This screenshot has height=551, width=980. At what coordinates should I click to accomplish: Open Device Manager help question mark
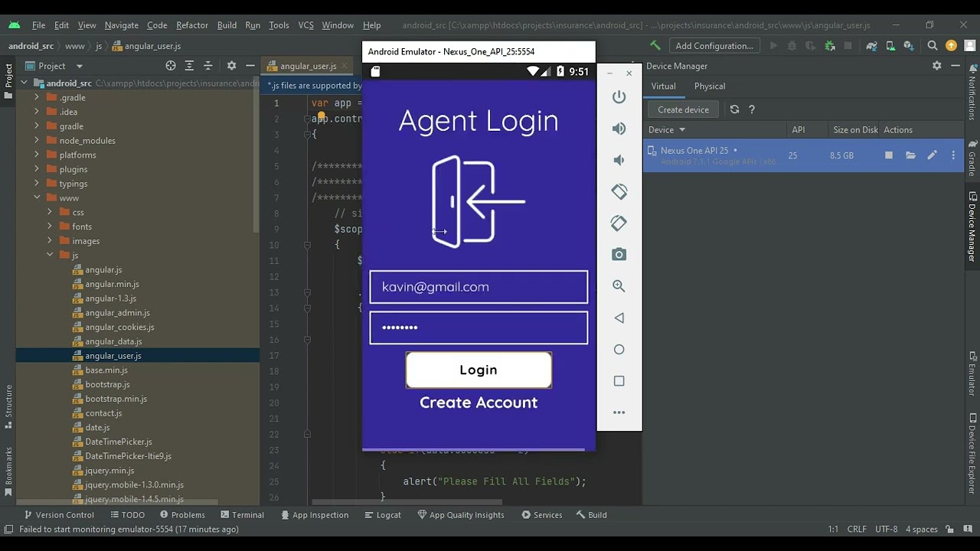click(752, 109)
